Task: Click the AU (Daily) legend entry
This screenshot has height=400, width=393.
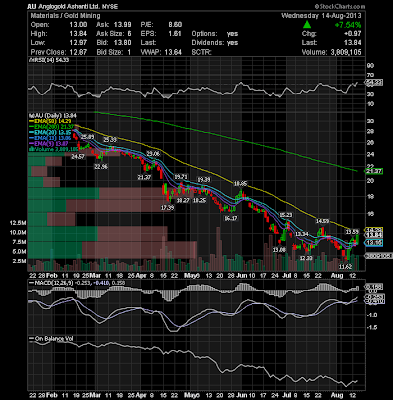Action: pos(52,115)
